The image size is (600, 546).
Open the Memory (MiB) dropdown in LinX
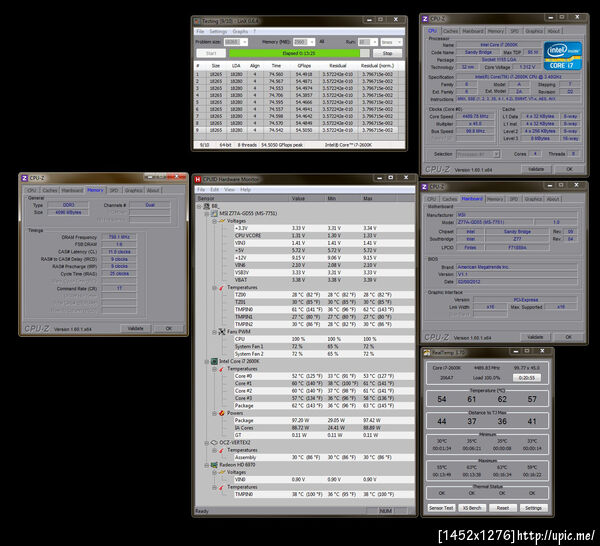[x=311, y=42]
